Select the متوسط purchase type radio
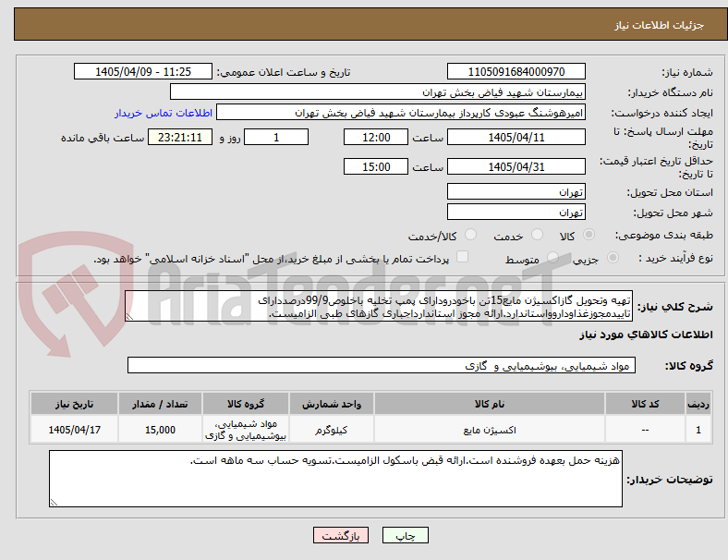This screenshot has width=728, height=560. coord(552,257)
